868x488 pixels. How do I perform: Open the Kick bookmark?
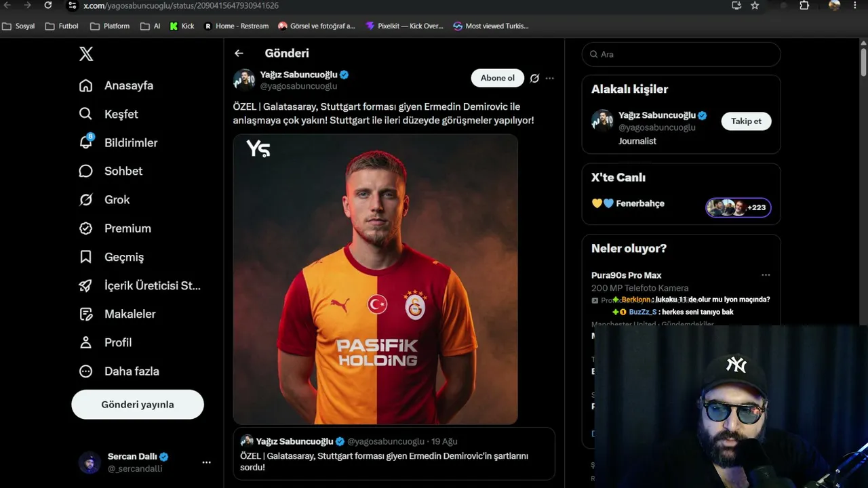[x=182, y=26]
